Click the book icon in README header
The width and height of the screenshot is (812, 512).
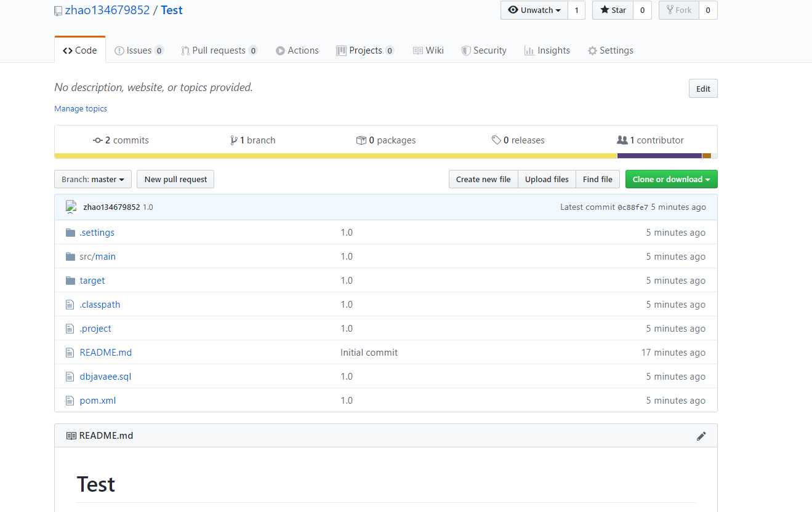click(71, 436)
